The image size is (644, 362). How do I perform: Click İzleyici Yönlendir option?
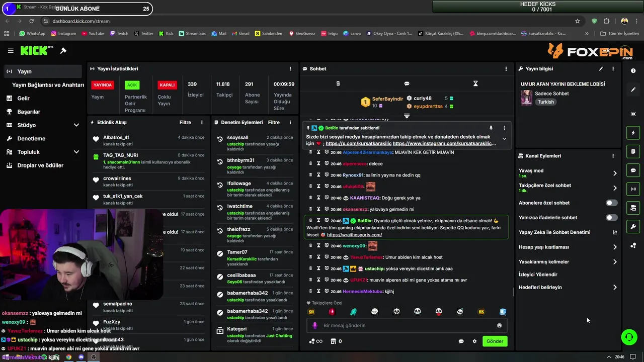point(538,275)
